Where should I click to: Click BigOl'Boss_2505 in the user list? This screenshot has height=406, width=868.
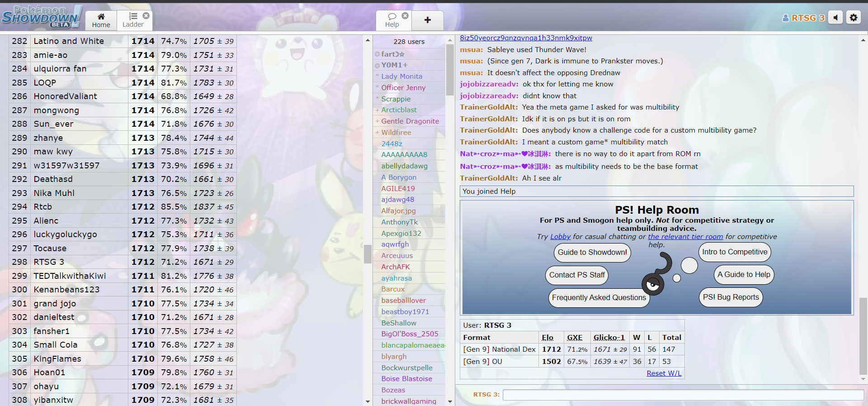410,334
